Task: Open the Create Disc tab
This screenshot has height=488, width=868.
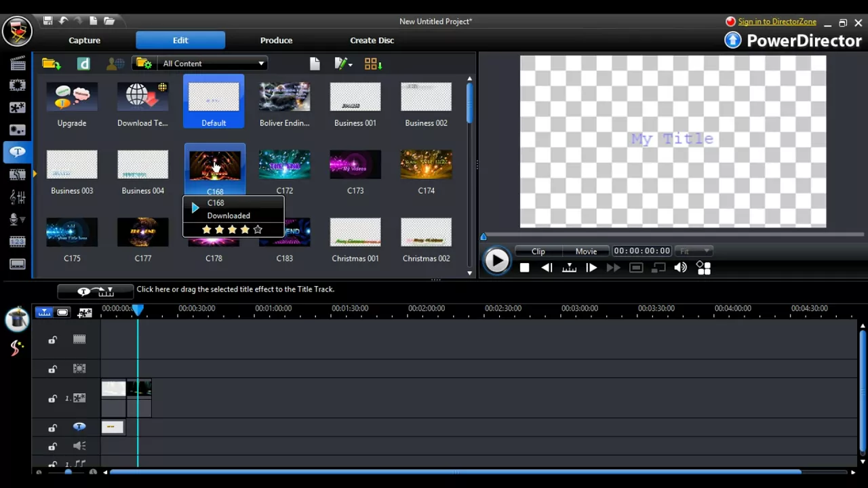Action: pyautogui.click(x=372, y=40)
